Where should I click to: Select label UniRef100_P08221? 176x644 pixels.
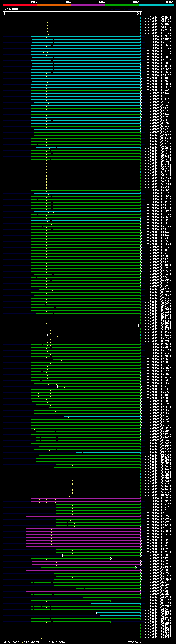point(158,335)
